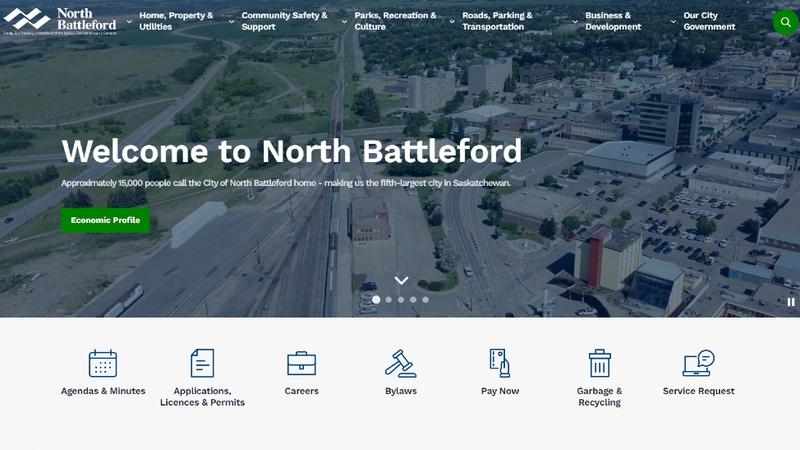Pause the banner slideshow
Image resolution: width=800 pixels, height=450 pixels.
pyautogui.click(x=791, y=302)
